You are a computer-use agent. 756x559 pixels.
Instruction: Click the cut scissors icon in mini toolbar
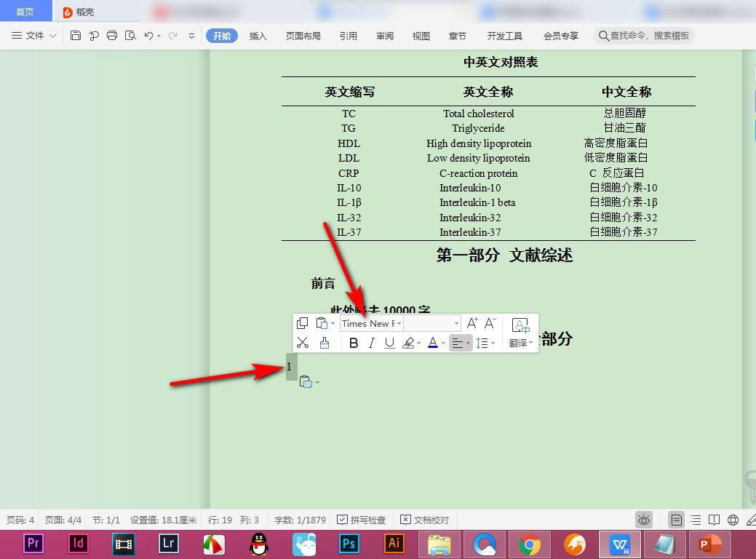[303, 343]
